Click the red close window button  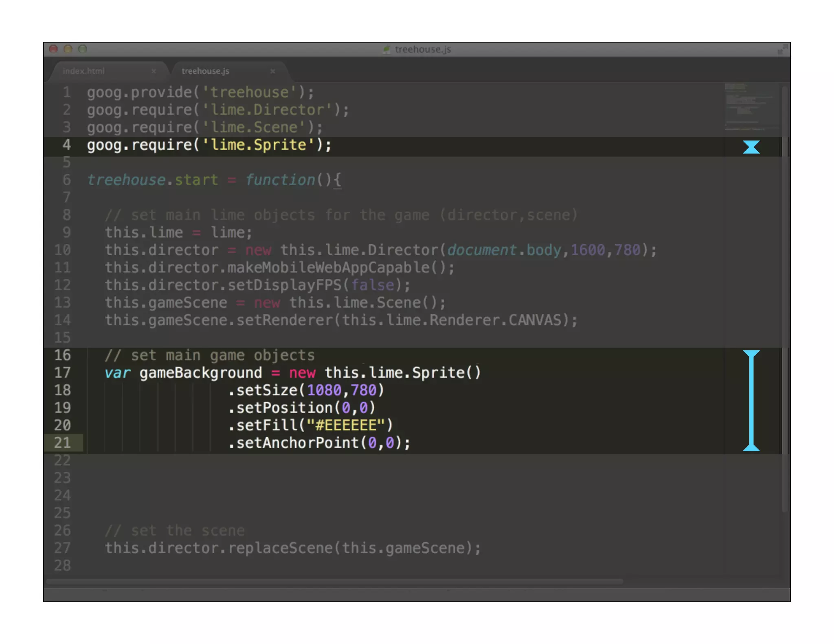tap(53, 49)
